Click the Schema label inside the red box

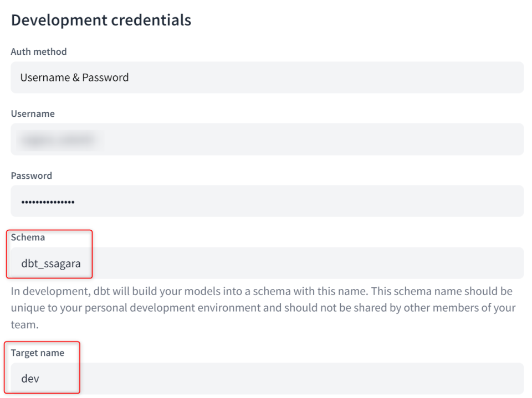(x=28, y=237)
